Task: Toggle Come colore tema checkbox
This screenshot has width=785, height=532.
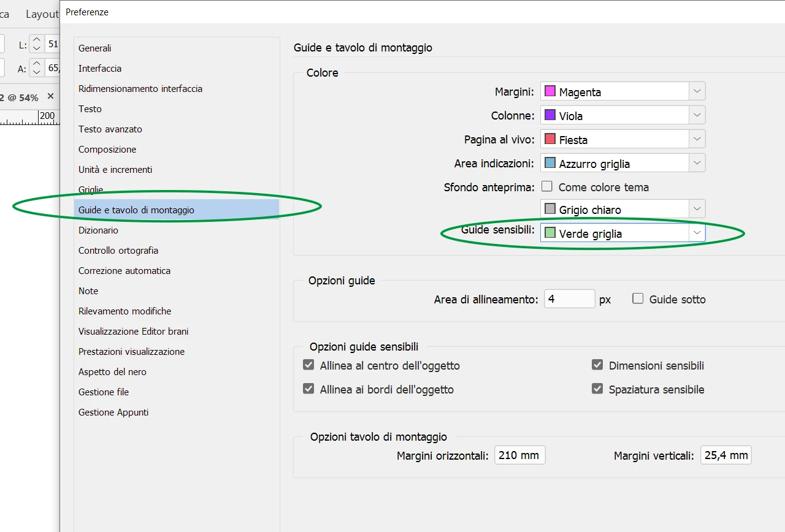Action: coord(547,186)
